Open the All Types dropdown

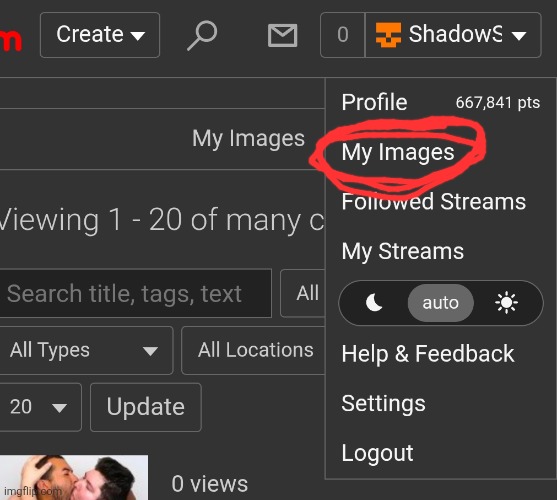click(x=86, y=350)
